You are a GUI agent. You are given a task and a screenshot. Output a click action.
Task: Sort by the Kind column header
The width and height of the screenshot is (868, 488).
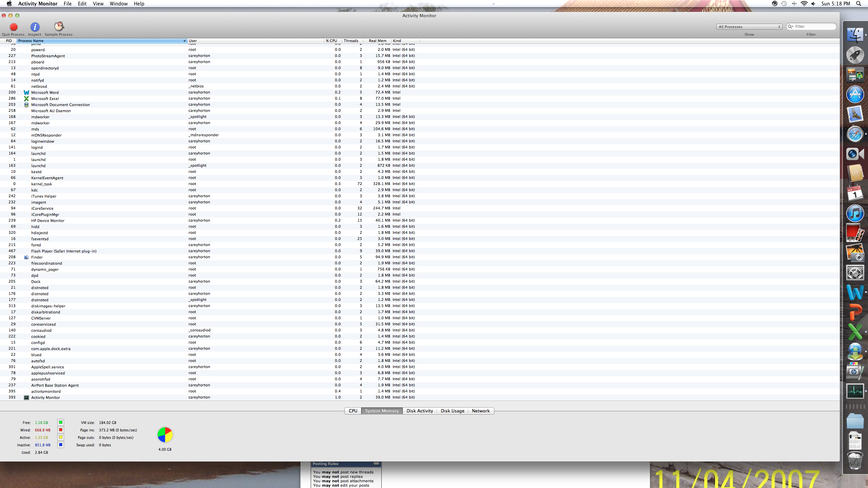(x=406, y=41)
